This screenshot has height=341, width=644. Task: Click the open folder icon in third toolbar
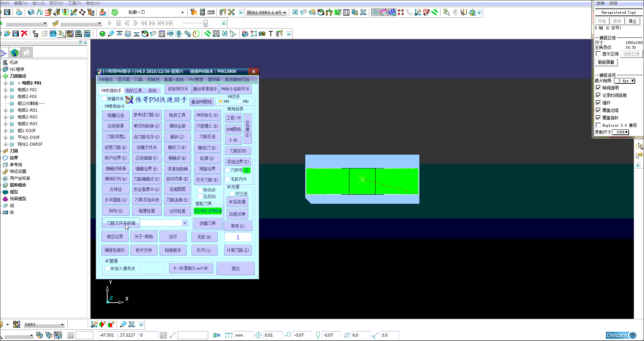click(7, 34)
